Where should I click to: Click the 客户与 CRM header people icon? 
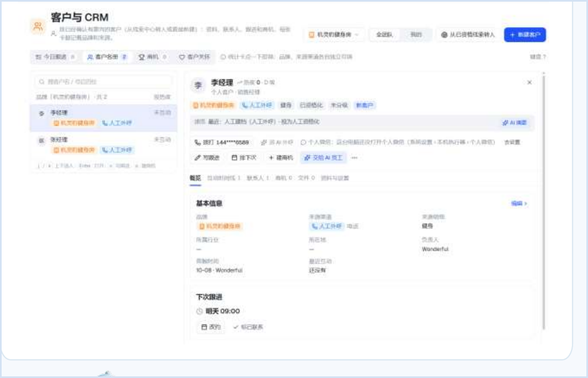(x=38, y=26)
